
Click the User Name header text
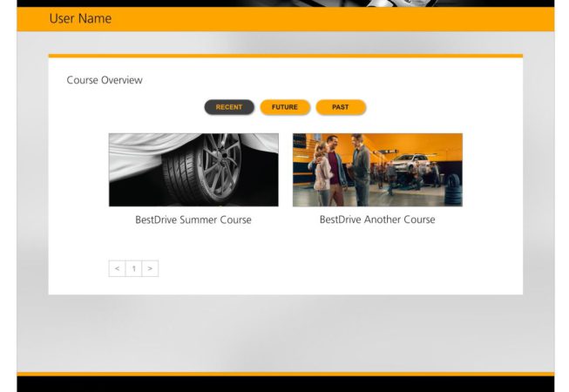click(x=80, y=18)
